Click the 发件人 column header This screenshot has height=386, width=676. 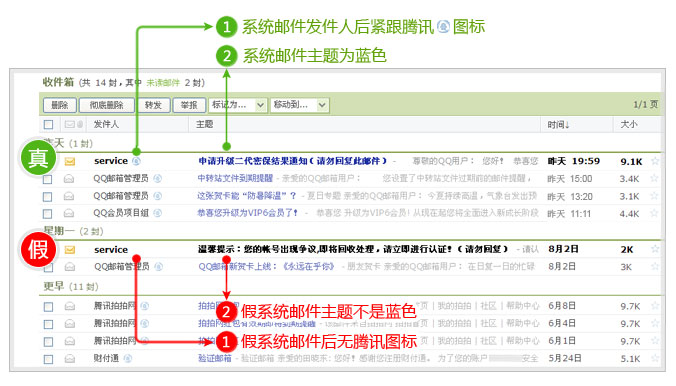click(106, 124)
